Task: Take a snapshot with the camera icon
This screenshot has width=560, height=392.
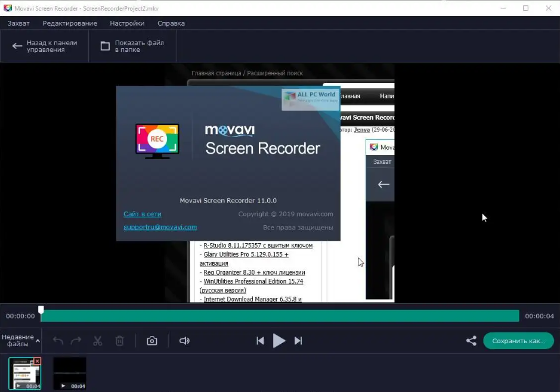Action: (152, 341)
